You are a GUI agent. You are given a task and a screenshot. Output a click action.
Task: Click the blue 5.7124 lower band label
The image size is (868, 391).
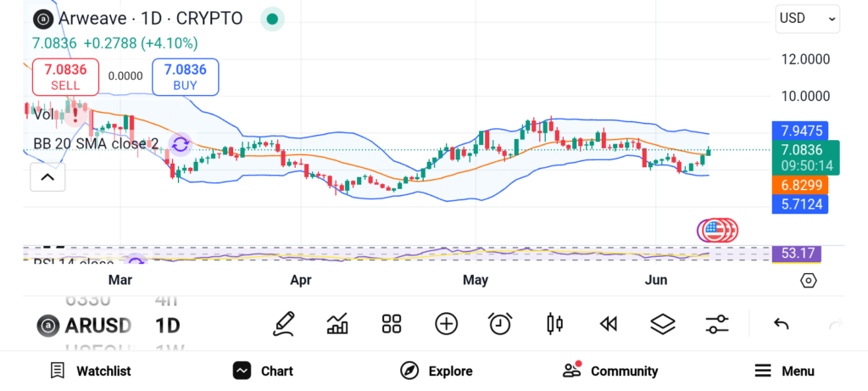coord(800,204)
